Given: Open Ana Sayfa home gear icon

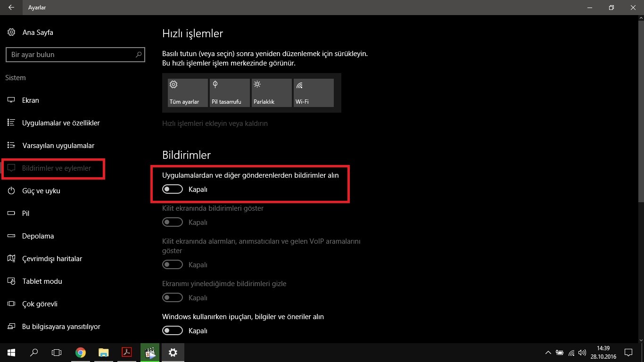Looking at the screenshot, I should 11,33.
